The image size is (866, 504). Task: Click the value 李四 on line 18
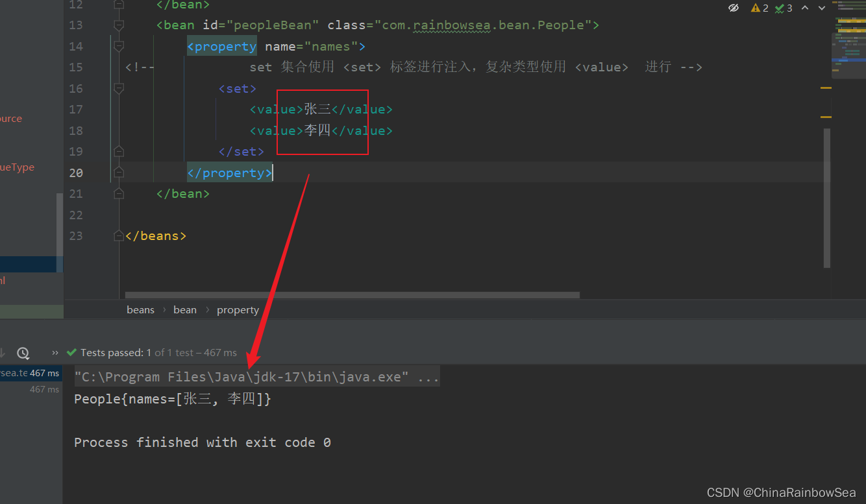pos(317,130)
